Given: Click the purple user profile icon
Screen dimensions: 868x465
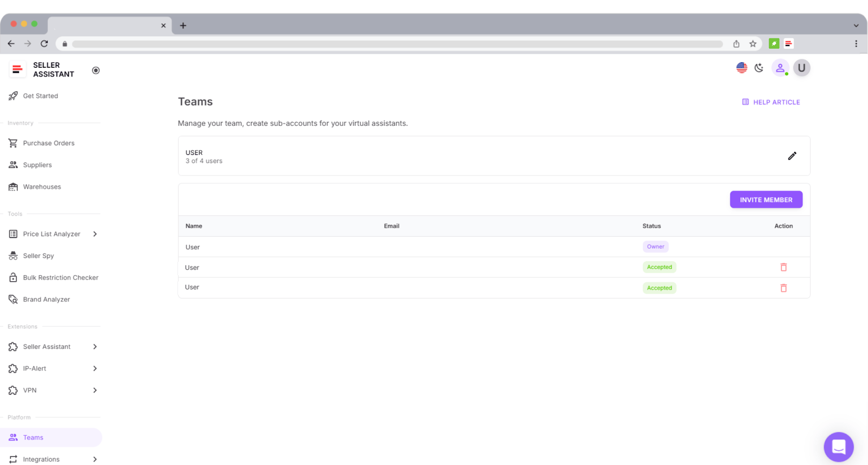Looking at the screenshot, I should click(x=780, y=68).
